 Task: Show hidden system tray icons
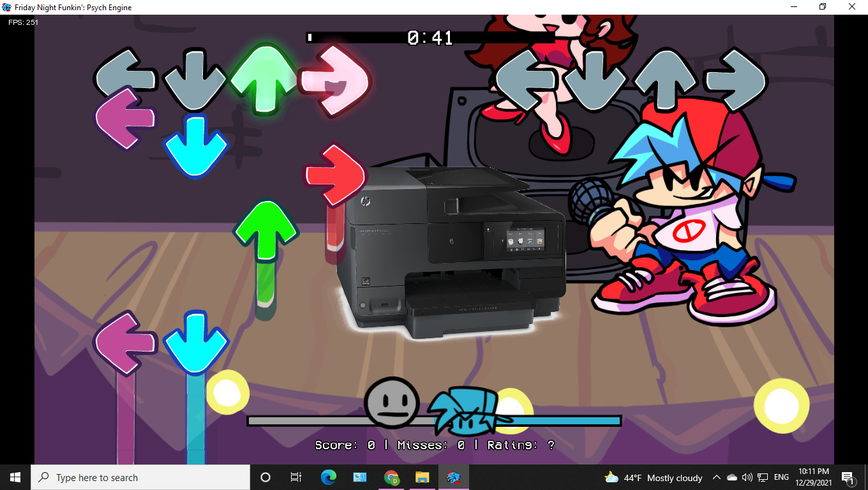tap(717, 477)
